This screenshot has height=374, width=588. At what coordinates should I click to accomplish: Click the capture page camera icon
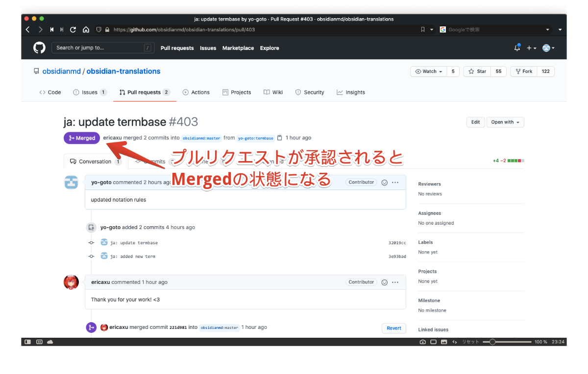click(x=423, y=342)
